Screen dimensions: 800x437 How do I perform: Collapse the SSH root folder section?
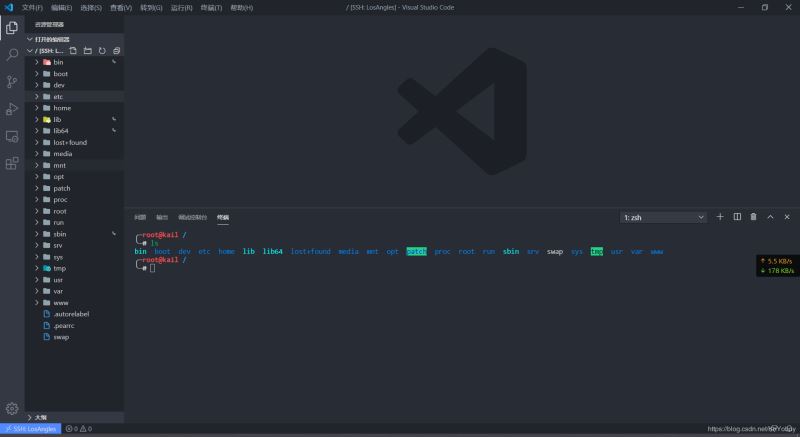click(x=46, y=50)
